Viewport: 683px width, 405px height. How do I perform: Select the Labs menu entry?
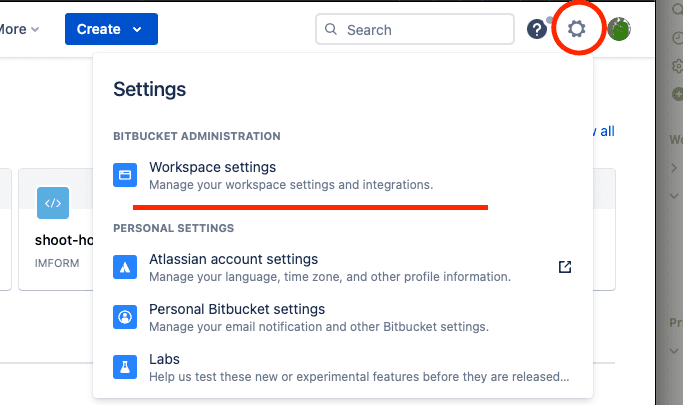click(x=164, y=359)
